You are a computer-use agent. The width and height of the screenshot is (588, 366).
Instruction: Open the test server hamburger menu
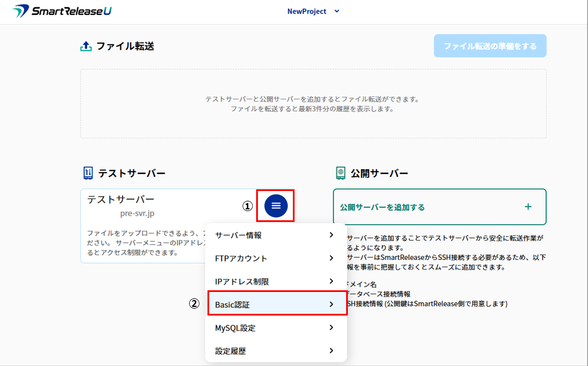[276, 205]
